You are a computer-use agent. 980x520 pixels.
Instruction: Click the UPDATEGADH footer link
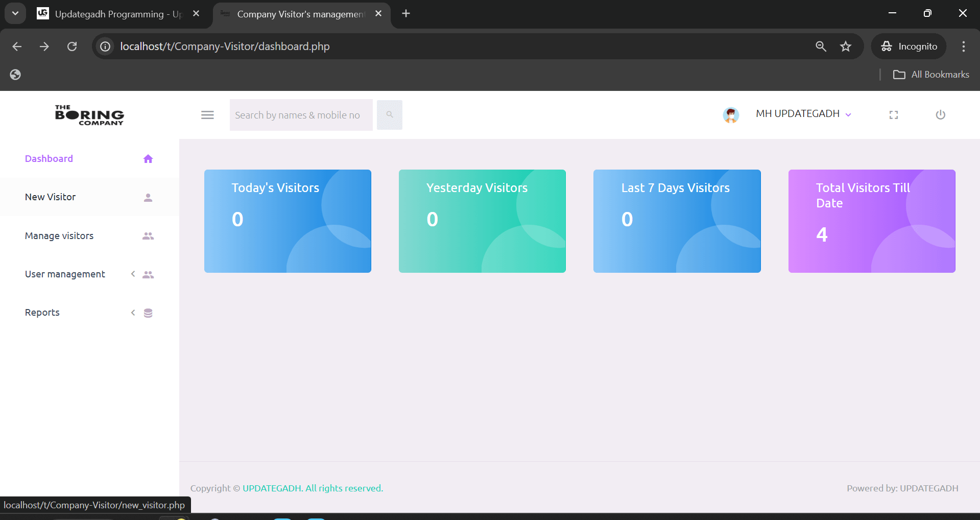coord(272,488)
